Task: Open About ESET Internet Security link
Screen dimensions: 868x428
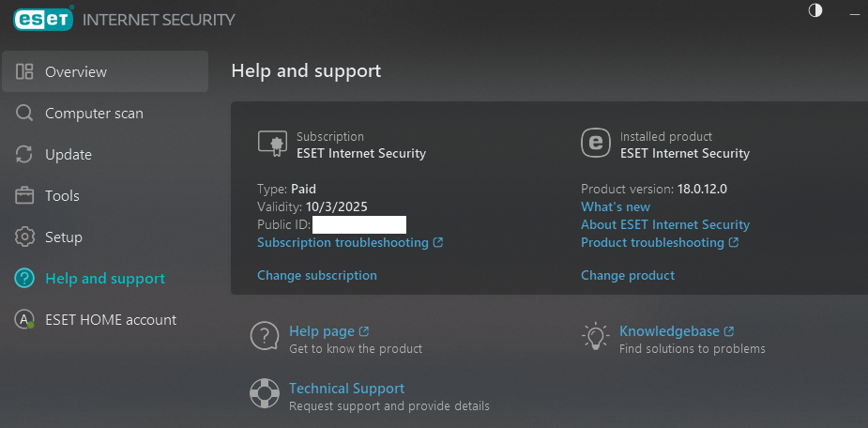Action: [665, 224]
